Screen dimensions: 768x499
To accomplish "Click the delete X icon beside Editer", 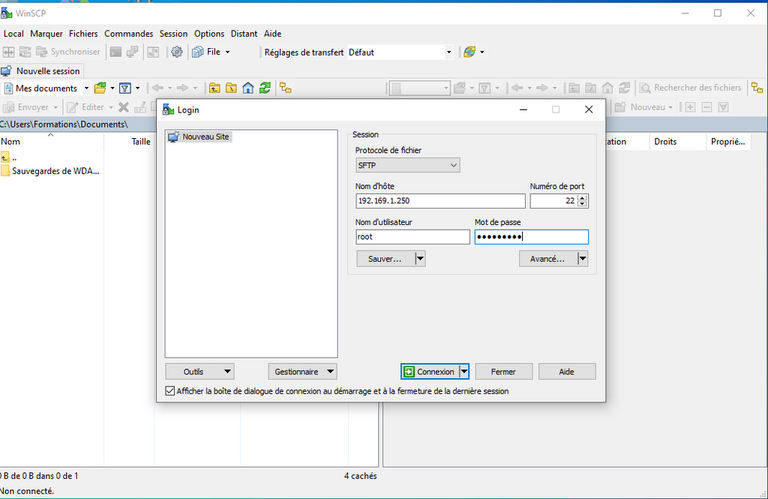I will 123,107.
